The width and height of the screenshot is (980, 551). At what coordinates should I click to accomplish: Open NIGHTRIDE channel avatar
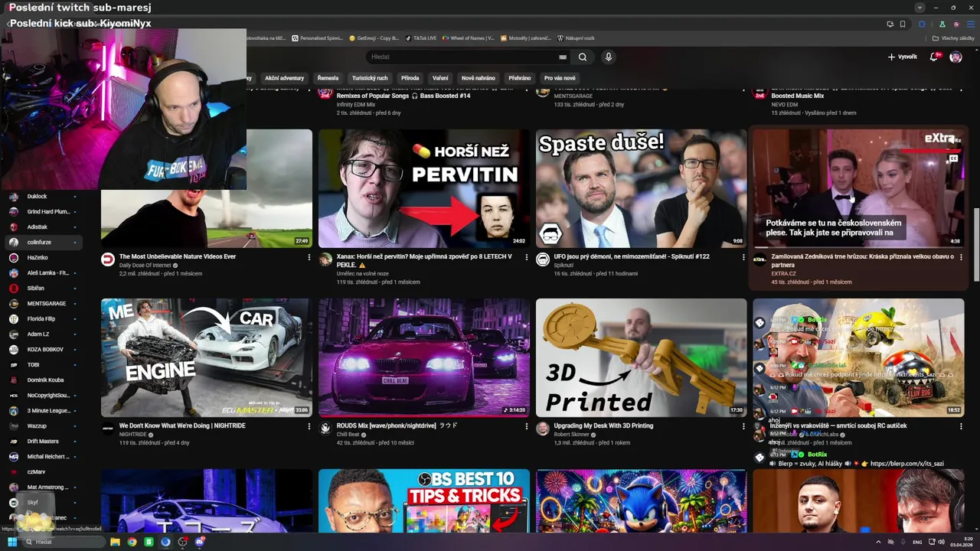[108, 429]
